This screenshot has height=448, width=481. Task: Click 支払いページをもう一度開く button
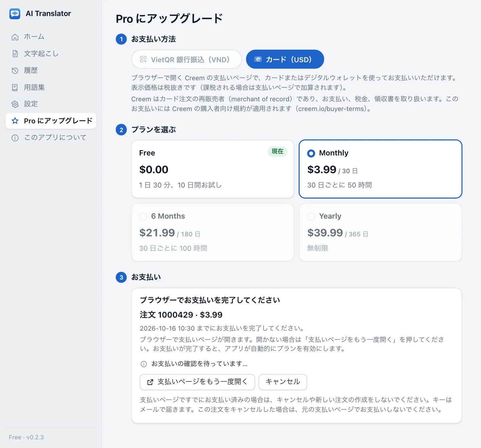pos(197,382)
